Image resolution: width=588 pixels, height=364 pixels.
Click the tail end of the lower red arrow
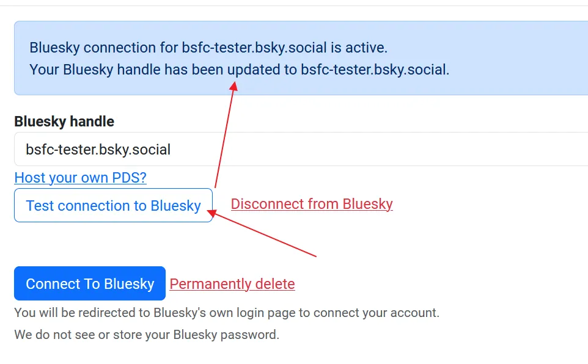[x=315, y=255]
